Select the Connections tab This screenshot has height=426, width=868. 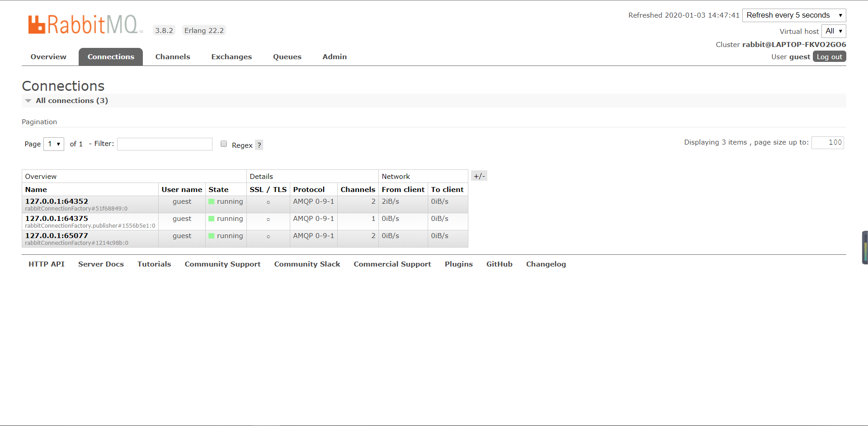click(111, 57)
